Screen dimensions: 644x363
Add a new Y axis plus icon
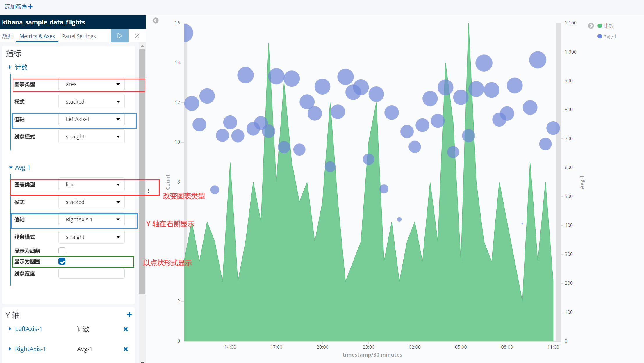[x=129, y=315]
